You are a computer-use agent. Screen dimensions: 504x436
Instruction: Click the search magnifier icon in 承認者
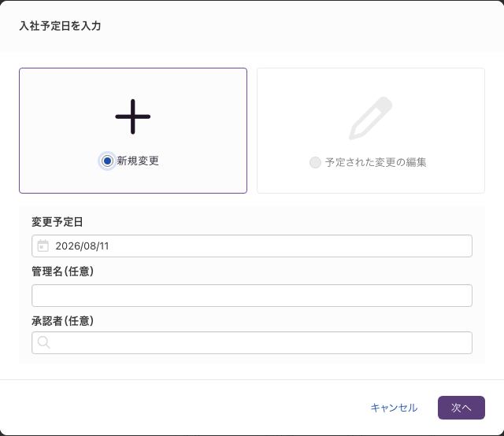coord(44,342)
